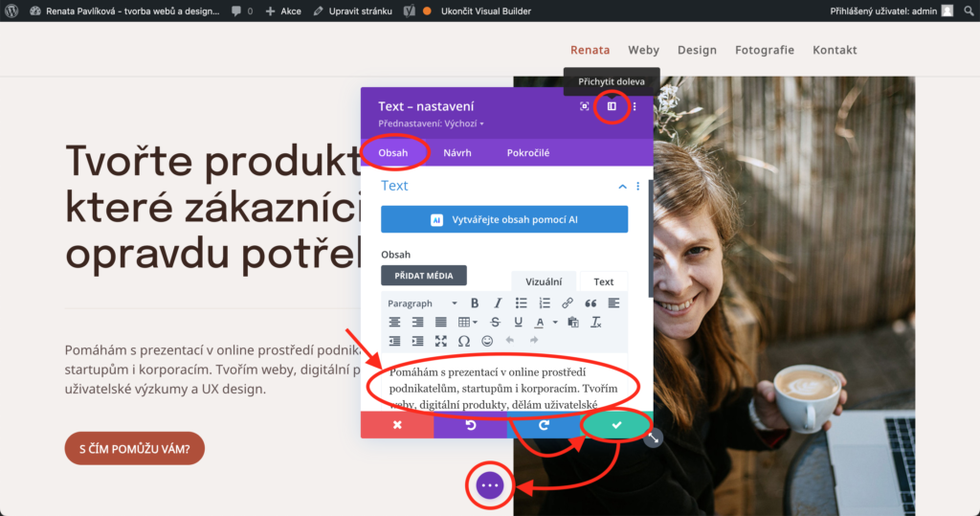Open the Yoast SEO icon

(x=410, y=11)
